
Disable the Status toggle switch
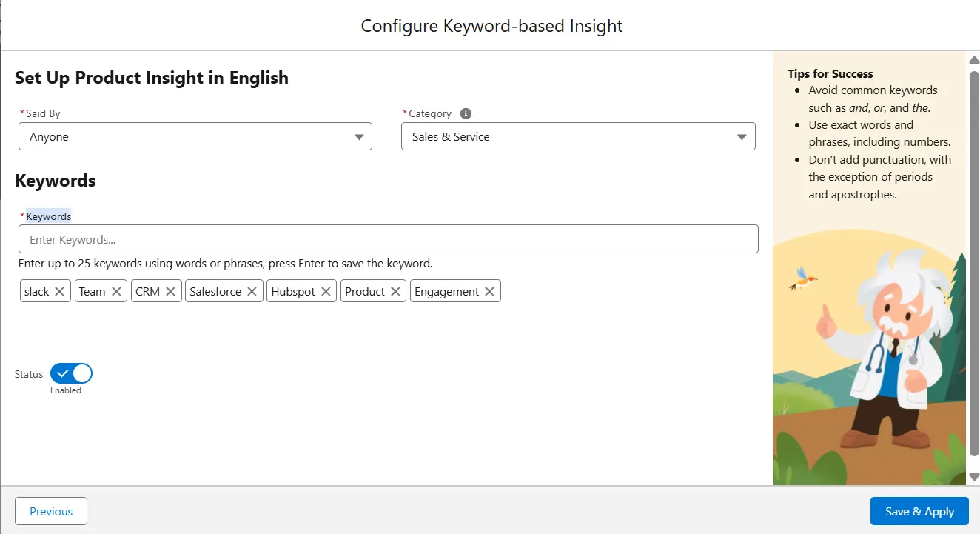[72, 373]
